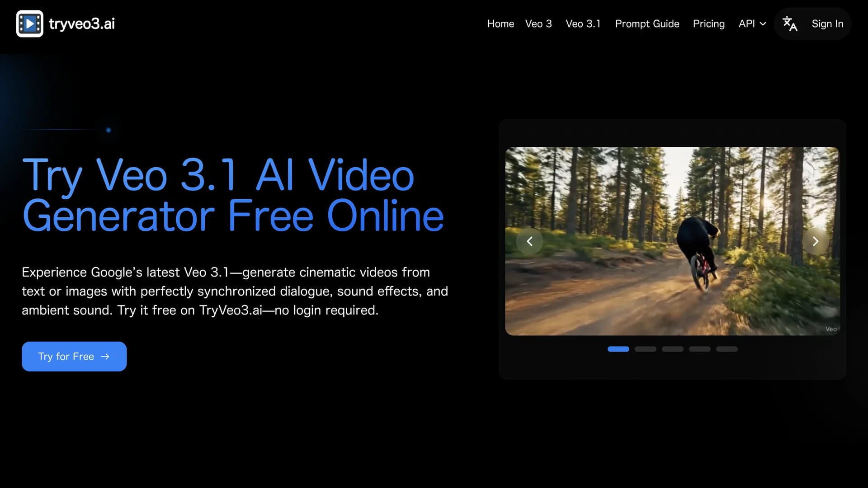Show the previous carousel video
Screen dimensions: 868x488
529,241
